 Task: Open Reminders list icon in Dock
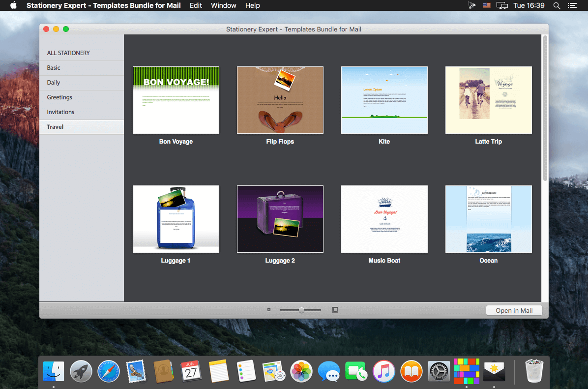coord(246,371)
